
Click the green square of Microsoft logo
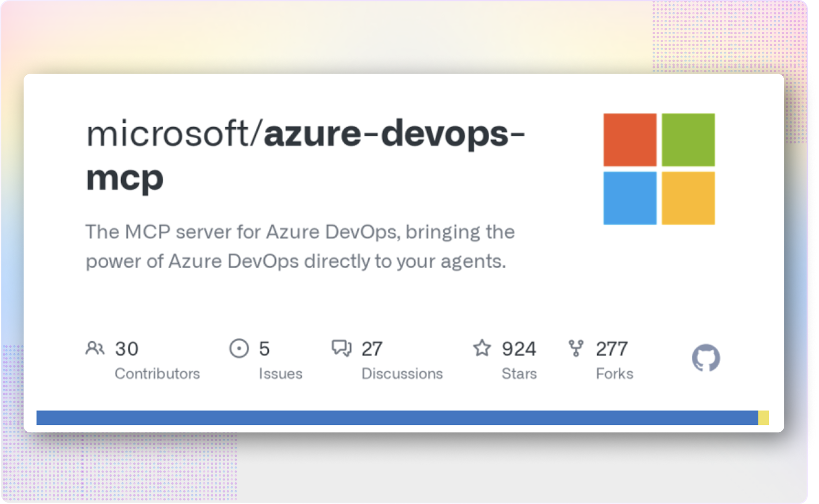click(x=688, y=140)
